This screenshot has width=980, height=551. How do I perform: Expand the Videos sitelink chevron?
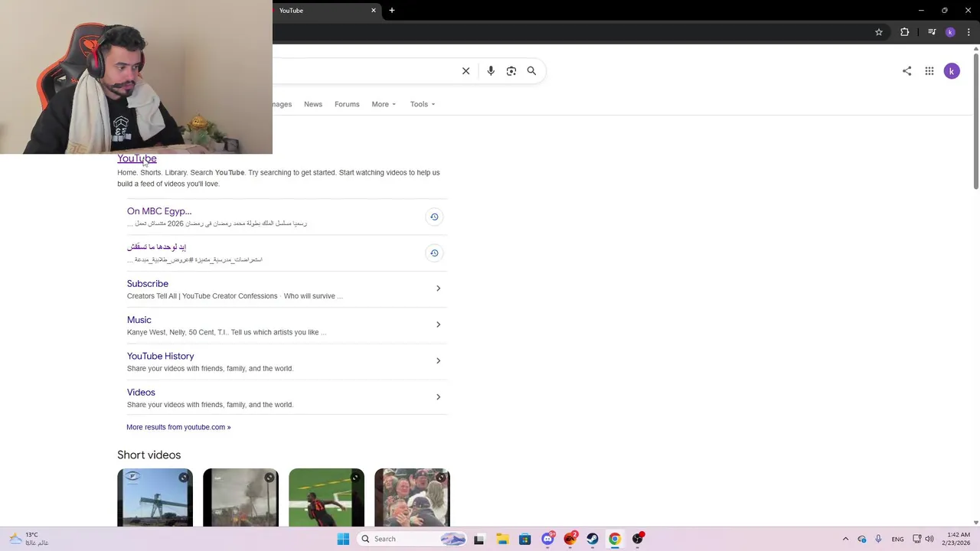(438, 397)
